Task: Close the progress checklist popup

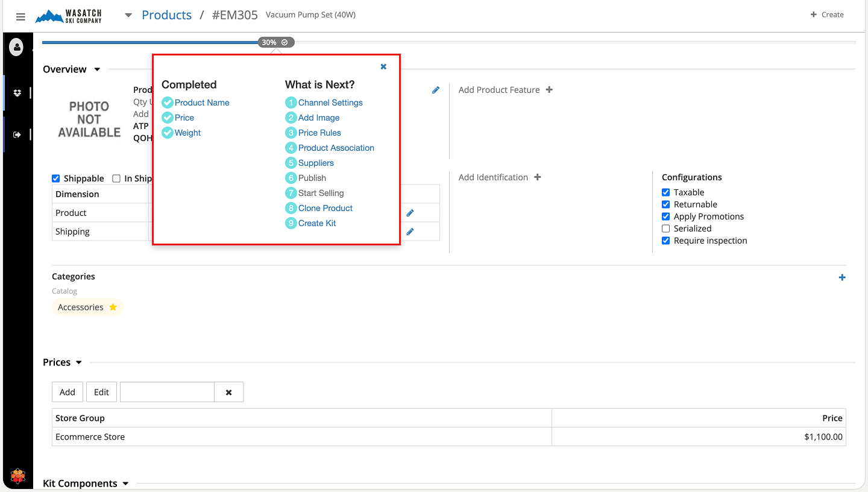Action: [x=383, y=67]
